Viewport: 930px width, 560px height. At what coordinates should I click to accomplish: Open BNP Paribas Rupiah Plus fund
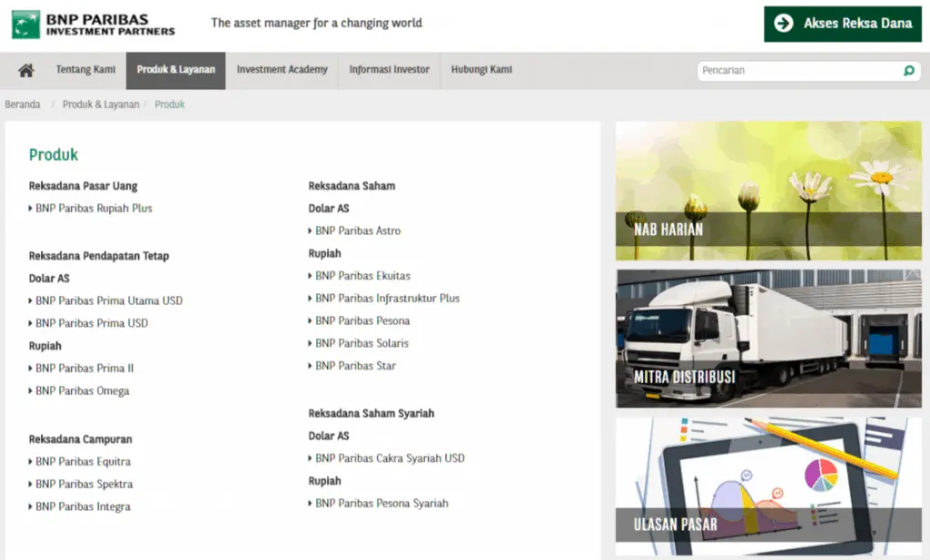coord(94,209)
